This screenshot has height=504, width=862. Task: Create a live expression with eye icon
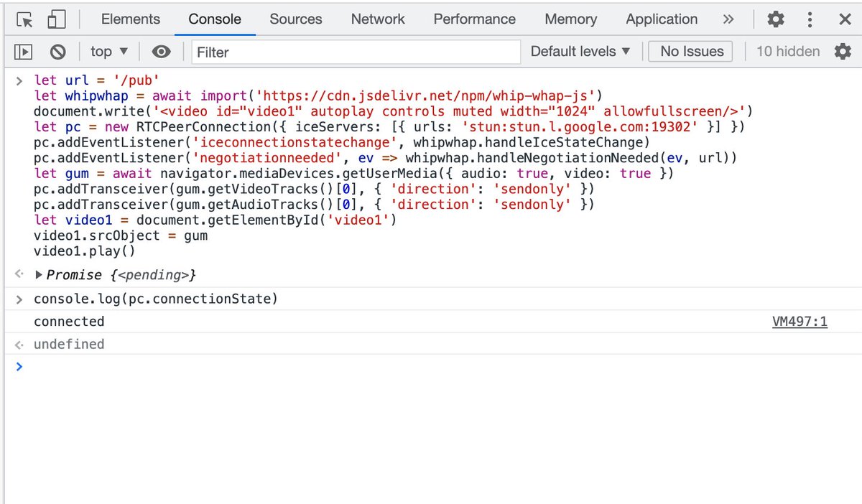point(162,52)
